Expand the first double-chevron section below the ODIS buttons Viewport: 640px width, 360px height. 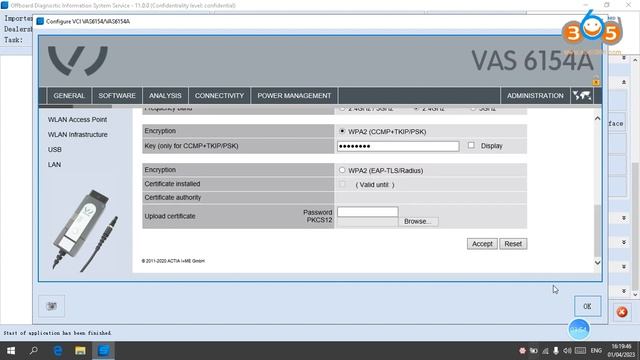624,218
